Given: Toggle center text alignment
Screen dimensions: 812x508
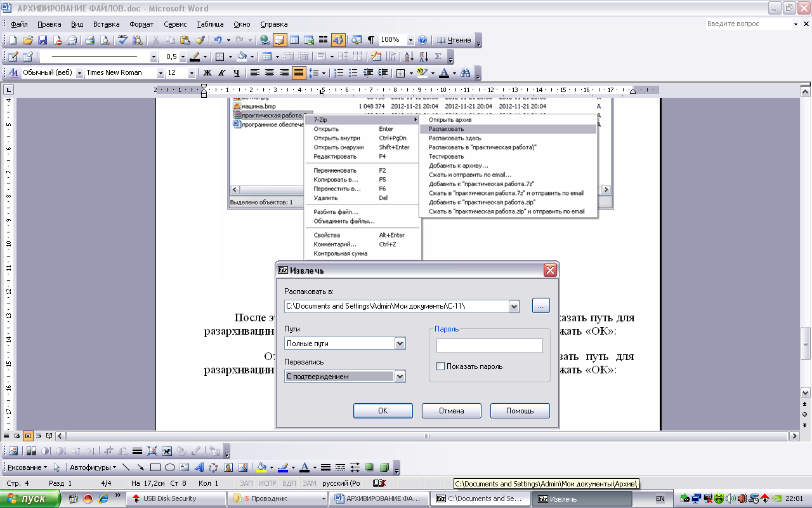Looking at the screenshot, I should pyautogui.click(x=270, y=73).
